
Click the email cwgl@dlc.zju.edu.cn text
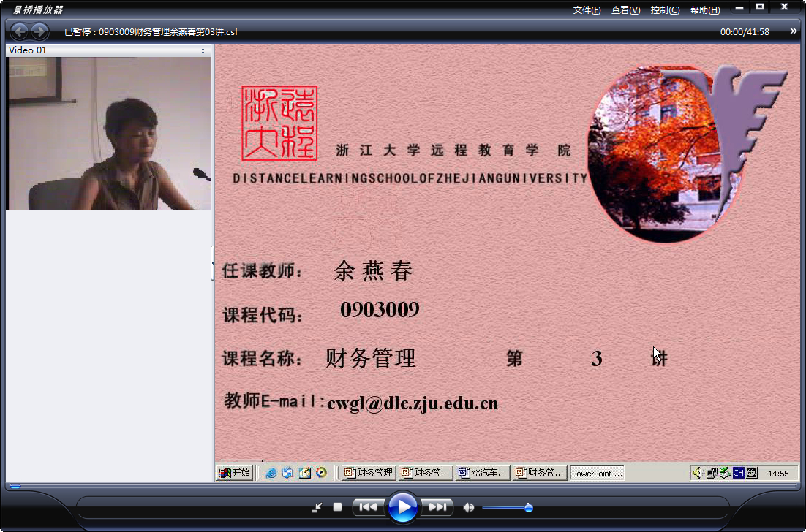click(413, 403)
